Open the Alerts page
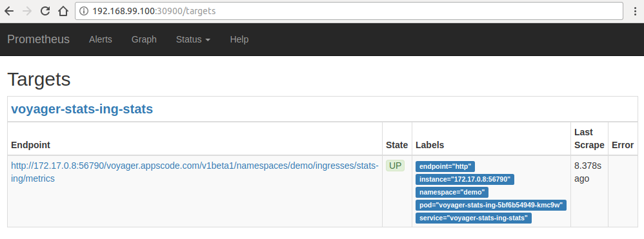 click(x=101, y=39)
